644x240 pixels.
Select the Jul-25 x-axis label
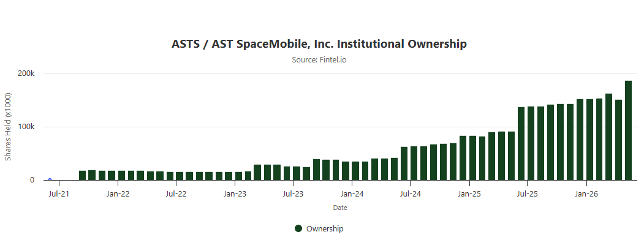[527, 193]
